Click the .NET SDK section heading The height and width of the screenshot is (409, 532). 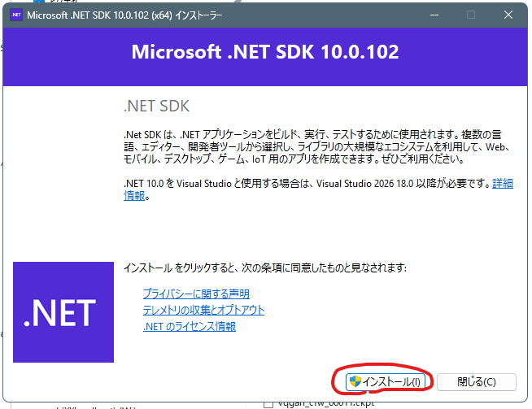tap(155, 106)
